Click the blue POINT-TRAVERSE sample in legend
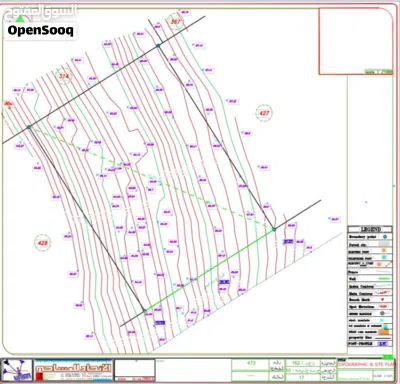The image size is (400, 384). pos(382,344)
